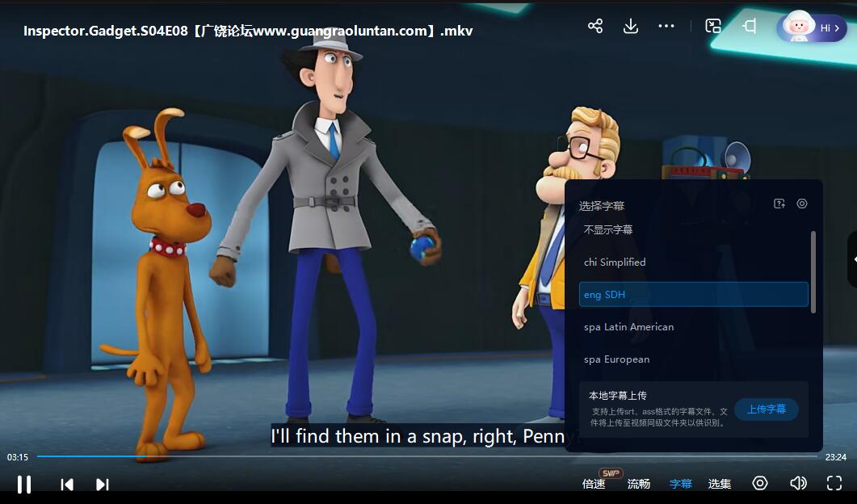Choose the chi Simplified subtitle track
The width and height of the screenshot is (857, 504).
pyautogui.click(x=694, y=262)
